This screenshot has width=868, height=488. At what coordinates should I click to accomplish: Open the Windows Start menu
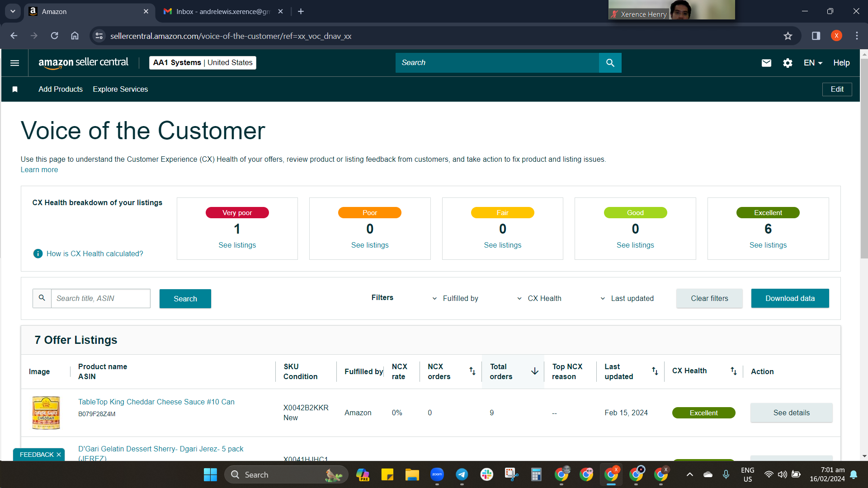(210, 474)
